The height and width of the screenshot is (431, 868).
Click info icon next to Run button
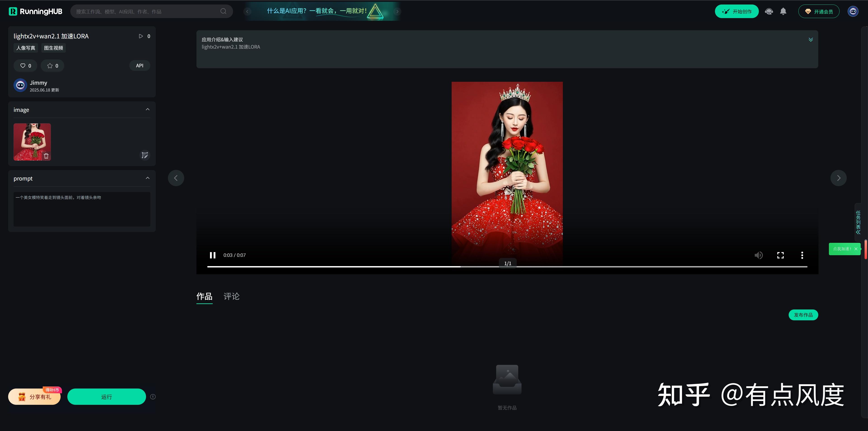click(x=153, y=397)
